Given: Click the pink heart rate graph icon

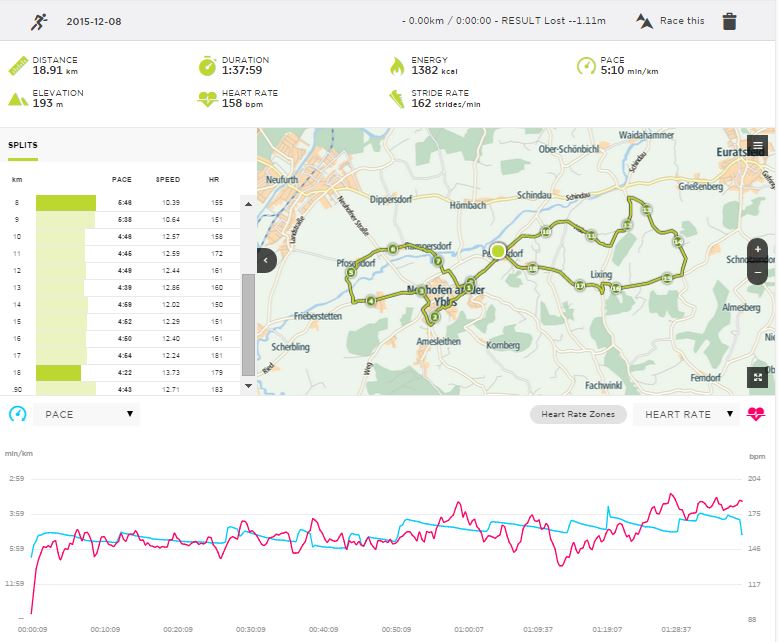Looking at the screenshot, I should click(756, 414).
